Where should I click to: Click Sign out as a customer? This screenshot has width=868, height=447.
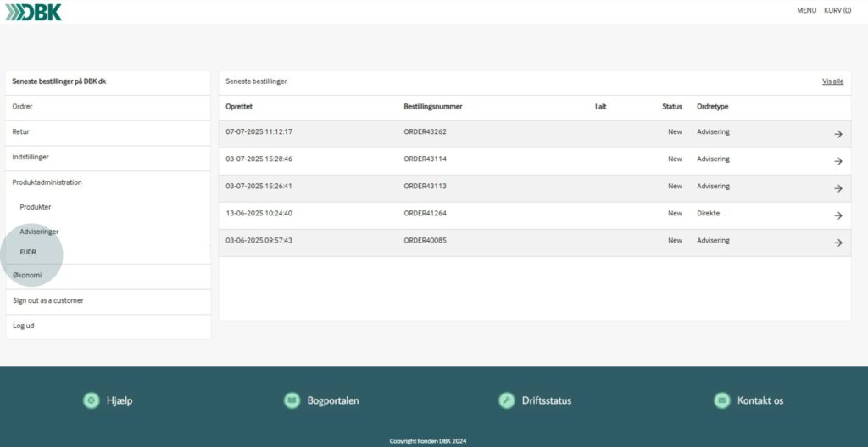pyautogui.click(x=47, y=300)
